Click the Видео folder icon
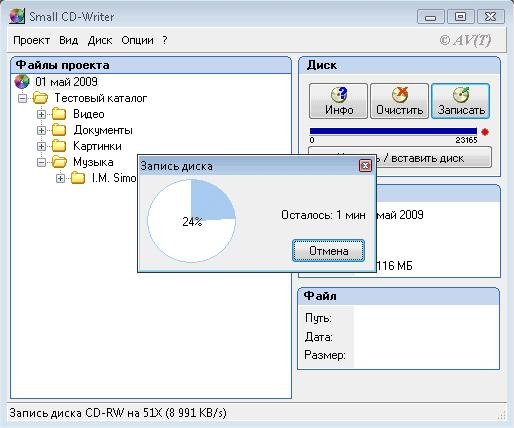 59,114
